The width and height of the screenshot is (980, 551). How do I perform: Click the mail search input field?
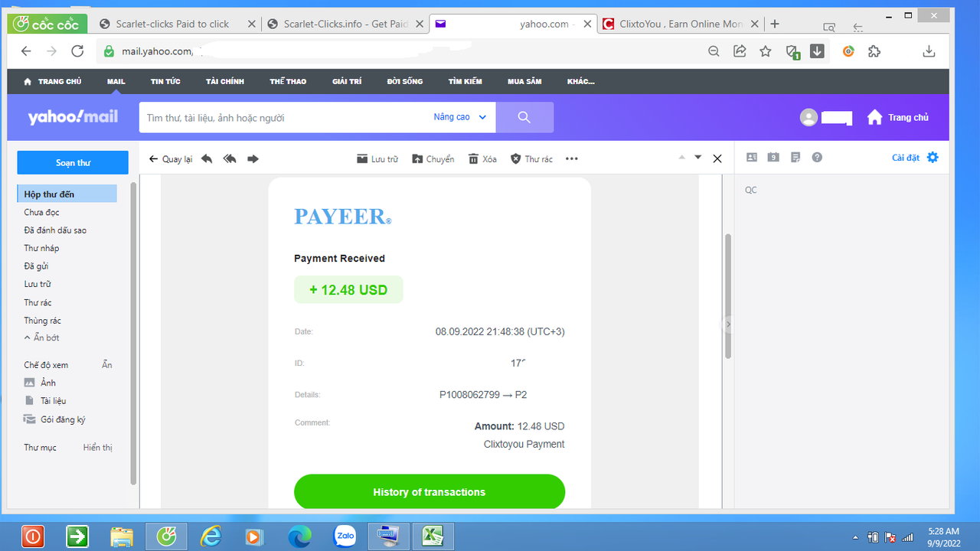coord(283,117)
